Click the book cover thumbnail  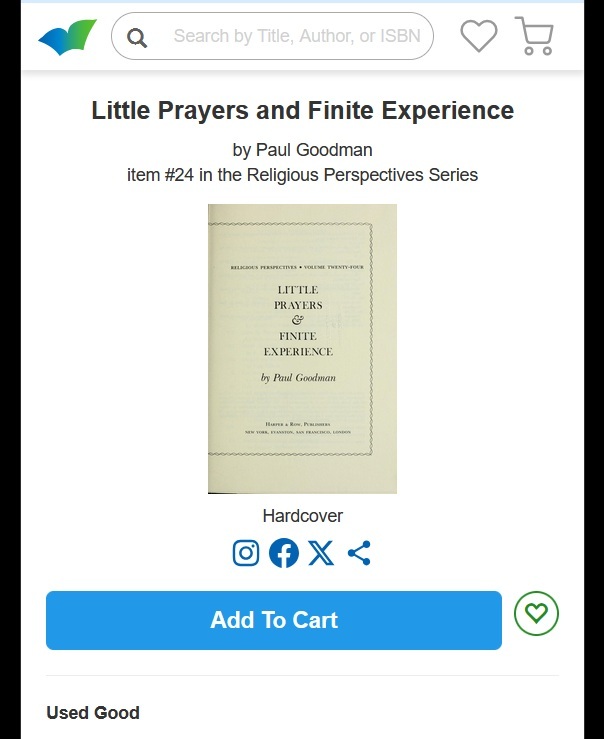click(302, 349)
